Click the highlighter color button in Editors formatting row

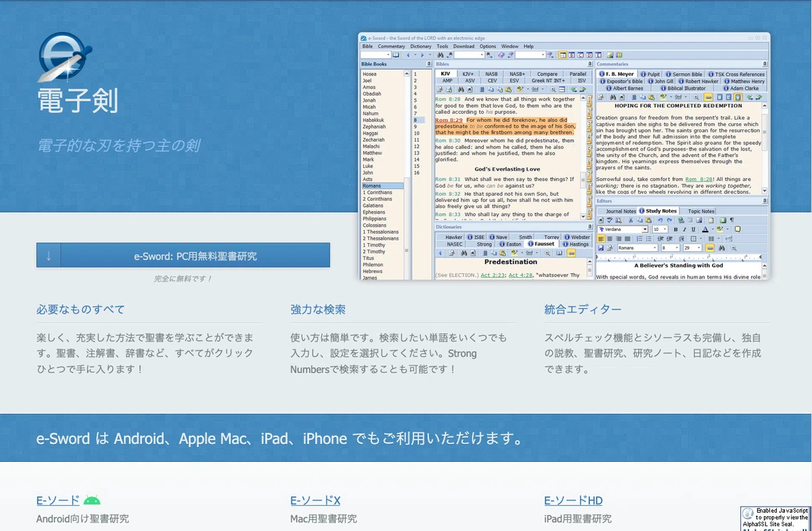720,230
